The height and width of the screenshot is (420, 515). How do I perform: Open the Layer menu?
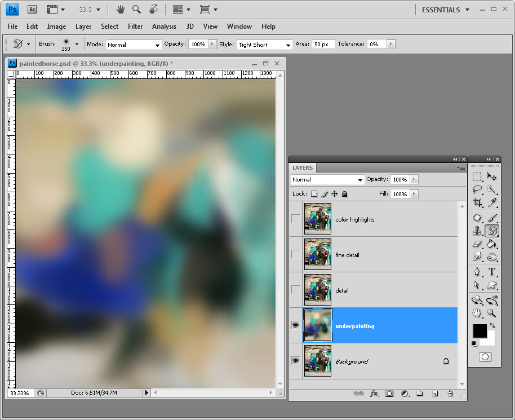(x=83, y=26)
